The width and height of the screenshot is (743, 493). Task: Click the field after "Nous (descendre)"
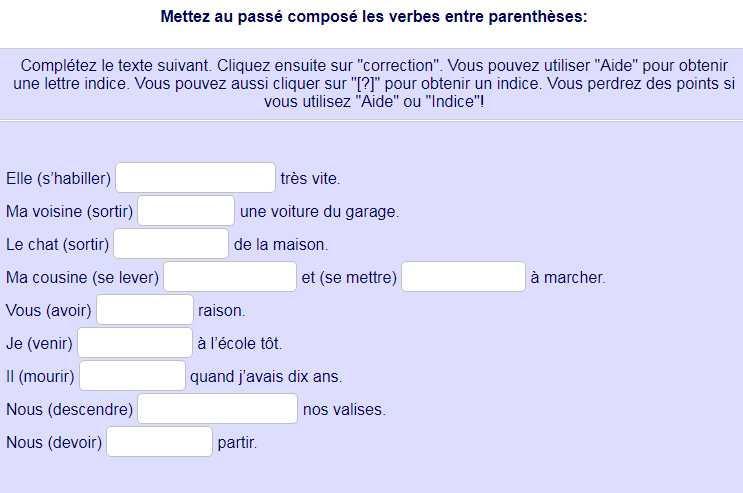(x=217, y=409)
